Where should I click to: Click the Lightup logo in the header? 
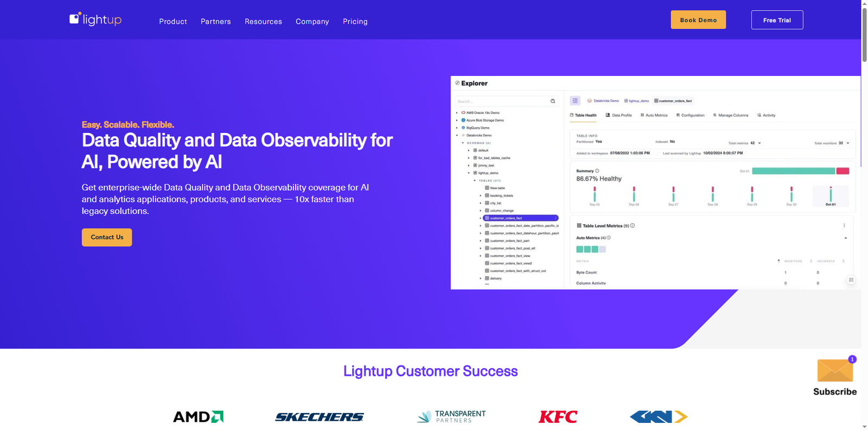click(x=95, y=20)
